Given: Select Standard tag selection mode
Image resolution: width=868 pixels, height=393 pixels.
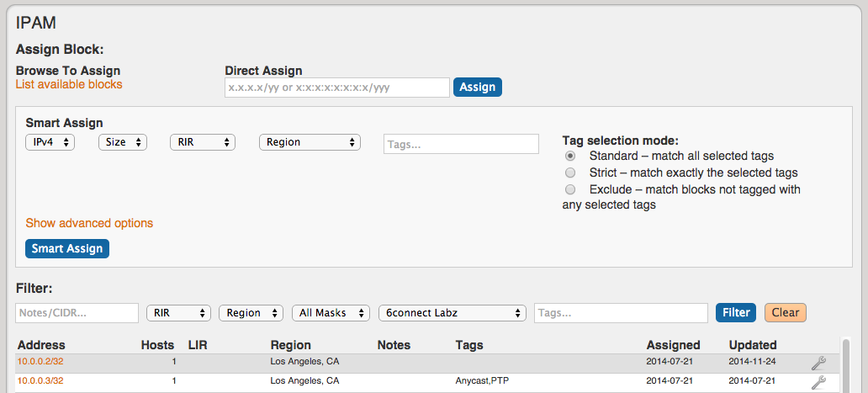Looking at the screenshot, I should click(x=570, y=156).
